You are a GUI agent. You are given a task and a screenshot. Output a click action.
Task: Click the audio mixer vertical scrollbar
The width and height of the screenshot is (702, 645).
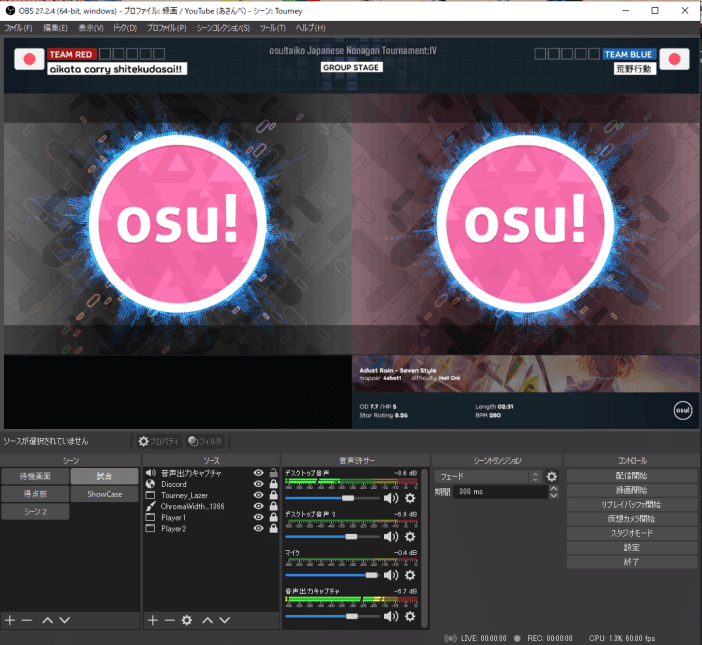[x=424, y=548]
